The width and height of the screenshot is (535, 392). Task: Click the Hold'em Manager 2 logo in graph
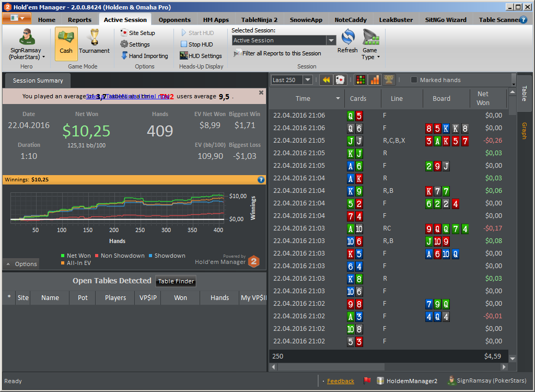pyautogui.click(x=254, y=261)
